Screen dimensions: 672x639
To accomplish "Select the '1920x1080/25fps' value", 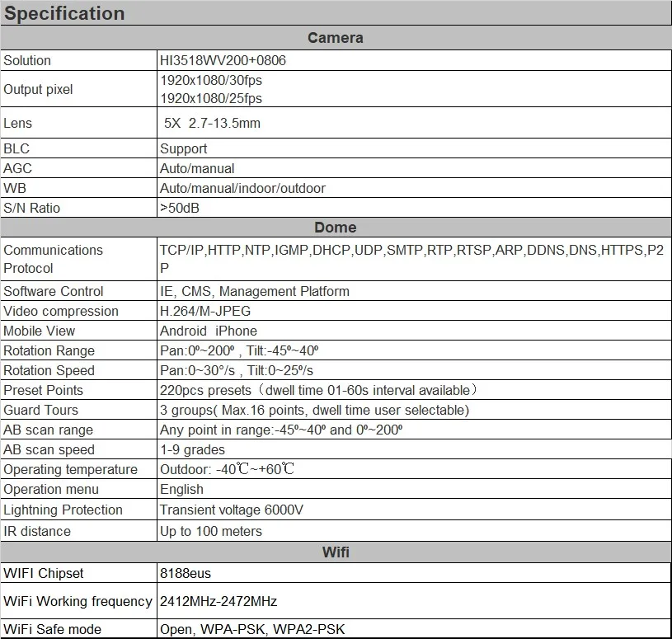I will 211,98.
